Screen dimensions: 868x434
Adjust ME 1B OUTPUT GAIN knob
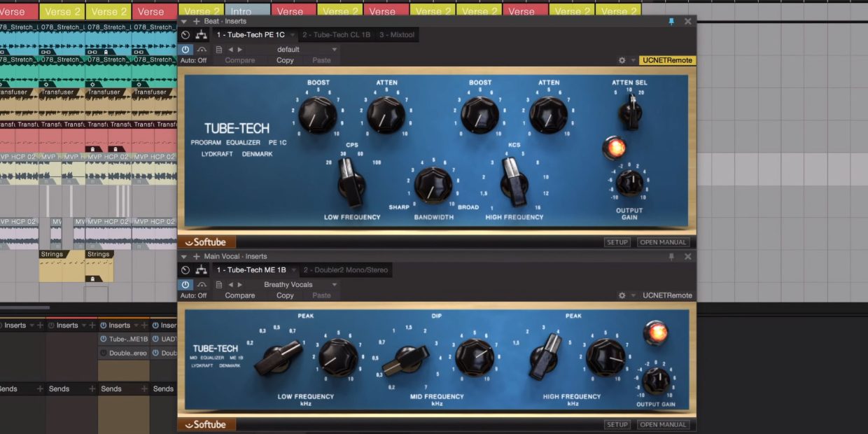657,381
